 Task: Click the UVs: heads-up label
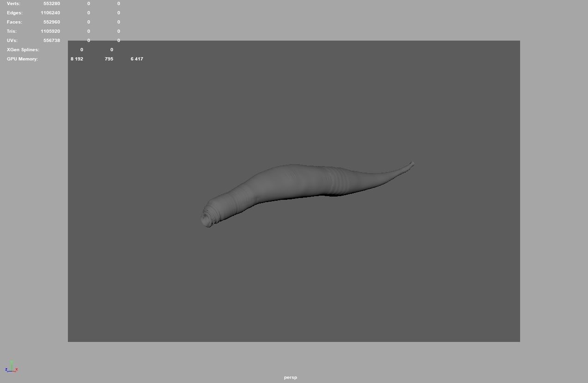click(x=12, y=41)
